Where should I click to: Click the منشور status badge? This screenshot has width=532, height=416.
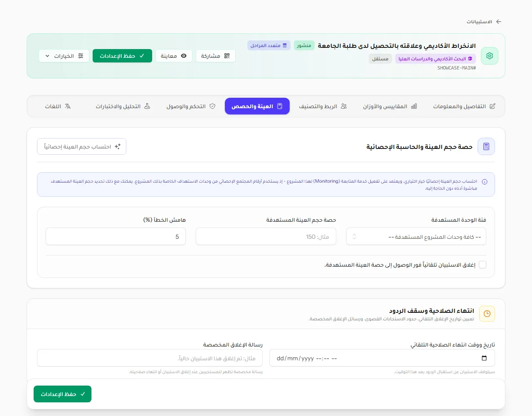tap(304, 45)
